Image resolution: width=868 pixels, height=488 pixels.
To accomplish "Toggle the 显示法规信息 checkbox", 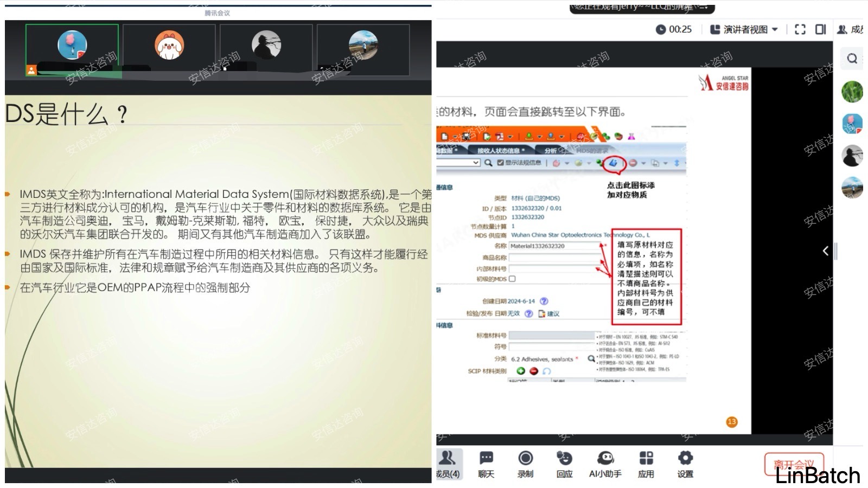I will [501, 163].
